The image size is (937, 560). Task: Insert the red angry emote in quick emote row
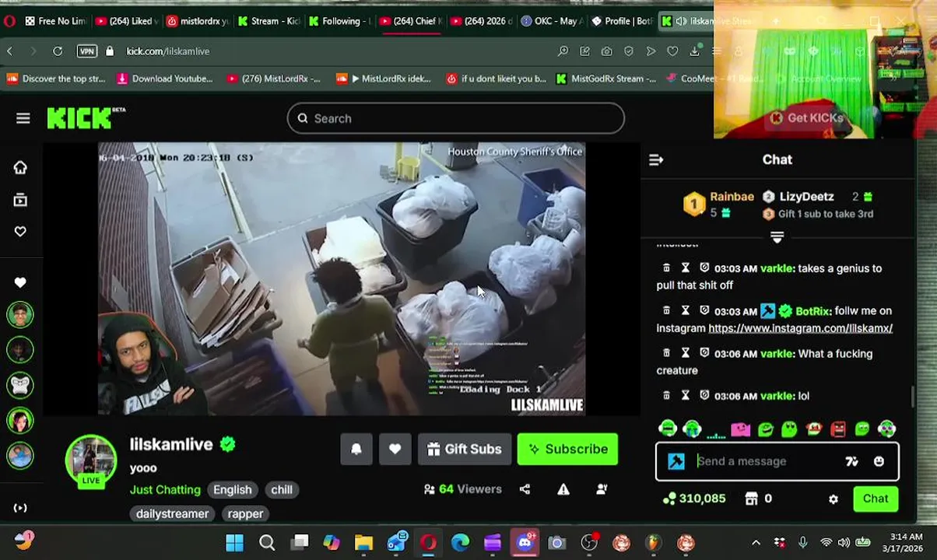[x=838, y=429]
